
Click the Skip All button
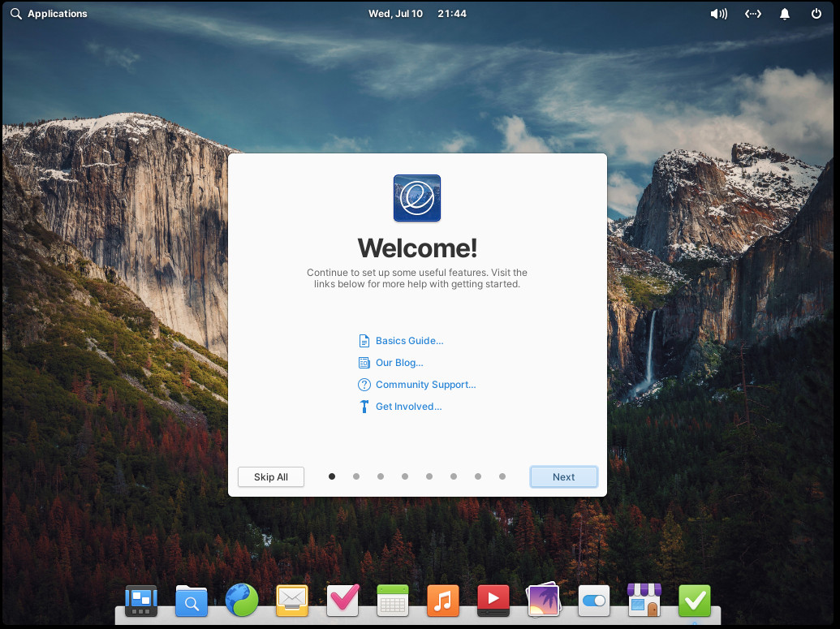(x=271, y=477)
